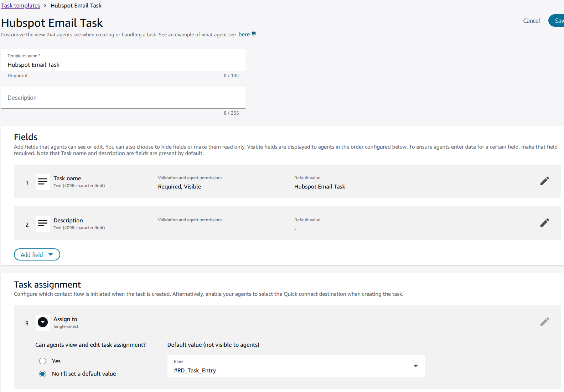Select No I'll set a default value
The image size is (564, 392).
43,374
